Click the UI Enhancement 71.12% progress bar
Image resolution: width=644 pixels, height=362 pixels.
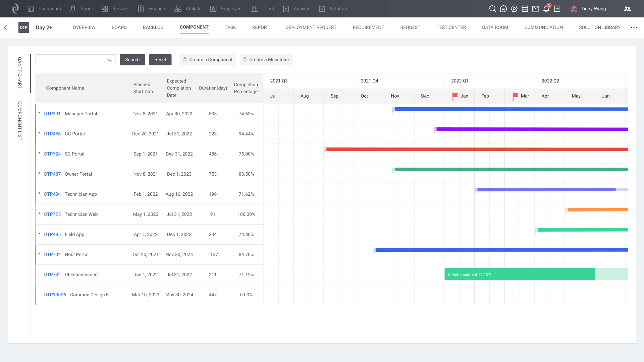[x=519, y=274]
